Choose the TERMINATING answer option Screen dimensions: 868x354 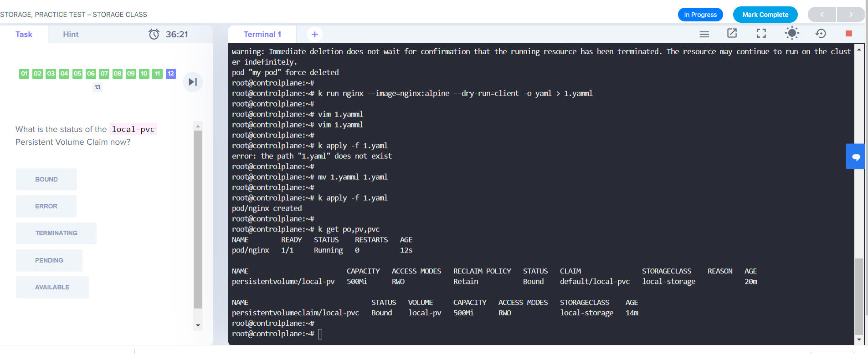coord(56,233)
